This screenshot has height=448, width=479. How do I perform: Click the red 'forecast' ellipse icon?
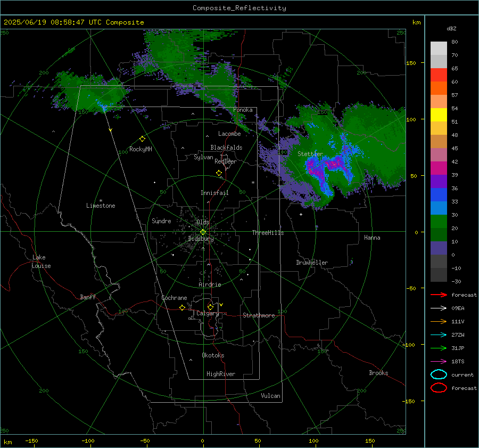(x=439, y=388)
